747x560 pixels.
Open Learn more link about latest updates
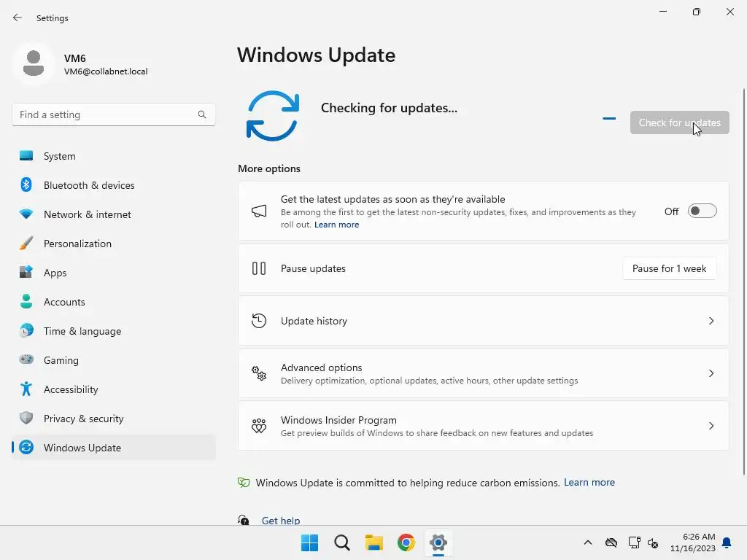tap(336, 225)
